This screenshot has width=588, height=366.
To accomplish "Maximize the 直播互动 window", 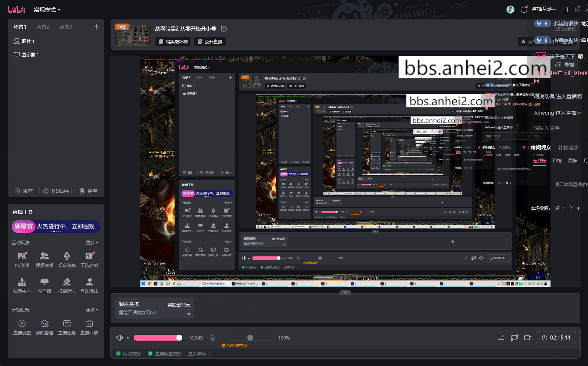I will (565, 9).
